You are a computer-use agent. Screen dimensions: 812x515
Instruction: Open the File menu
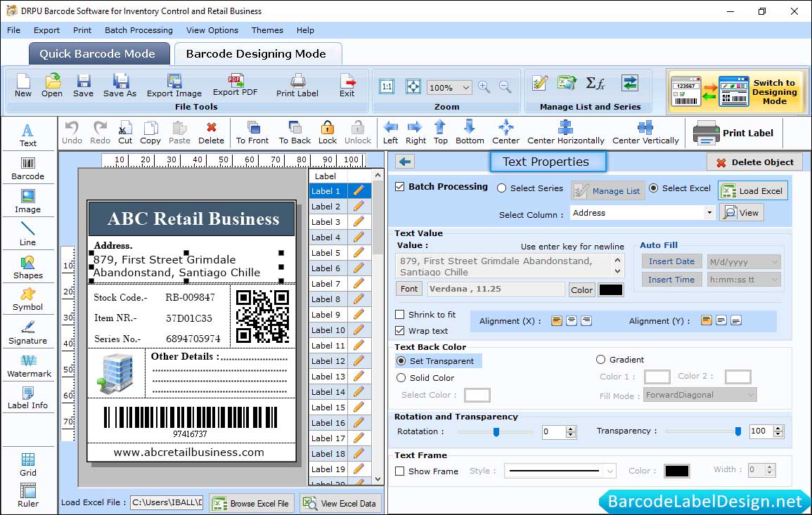pyautogui.click(x=13, y=30)
